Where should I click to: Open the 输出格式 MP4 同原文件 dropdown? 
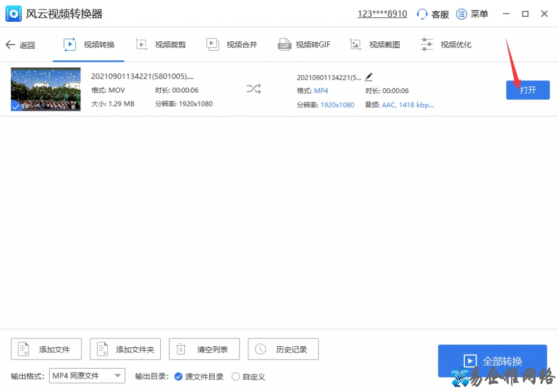tap(86, 376)
